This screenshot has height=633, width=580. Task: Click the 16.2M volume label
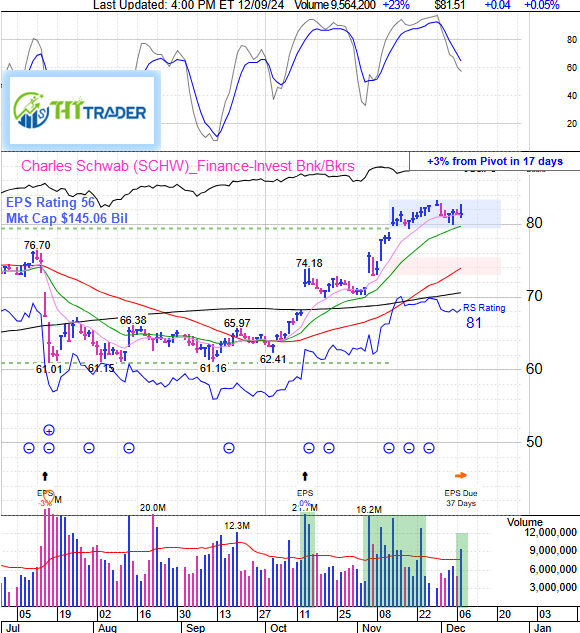coord(369,509)
